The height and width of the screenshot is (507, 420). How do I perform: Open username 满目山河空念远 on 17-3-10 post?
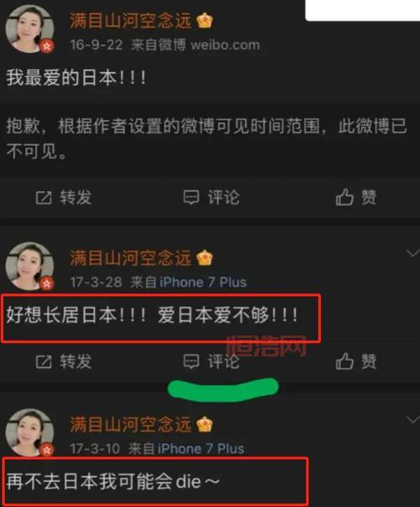point(130,425)
